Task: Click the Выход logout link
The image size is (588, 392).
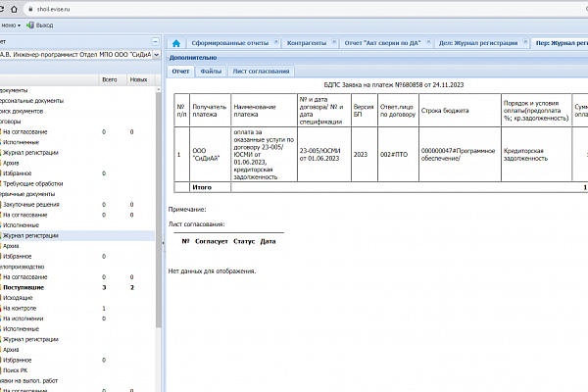Action: pos(44,25)
